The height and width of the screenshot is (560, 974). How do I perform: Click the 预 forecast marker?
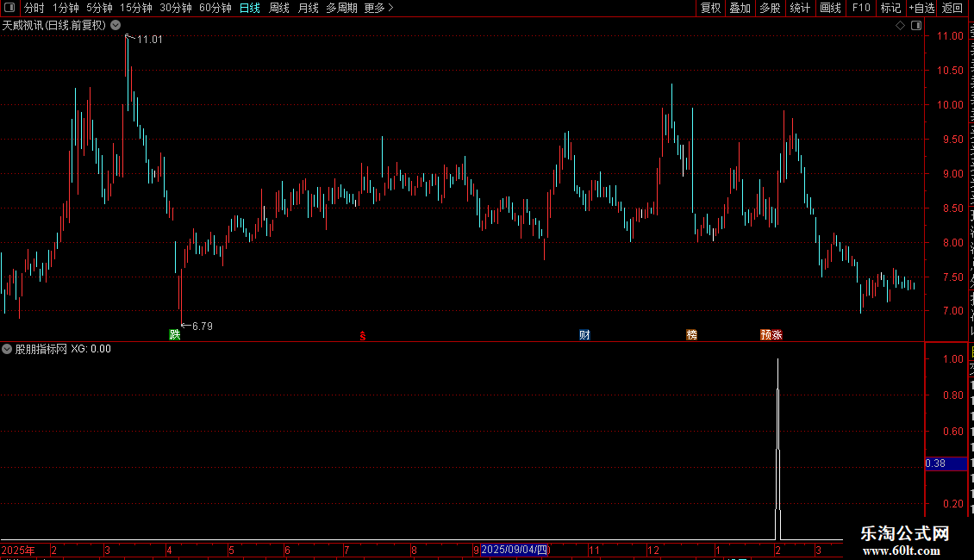pos(765,334)
